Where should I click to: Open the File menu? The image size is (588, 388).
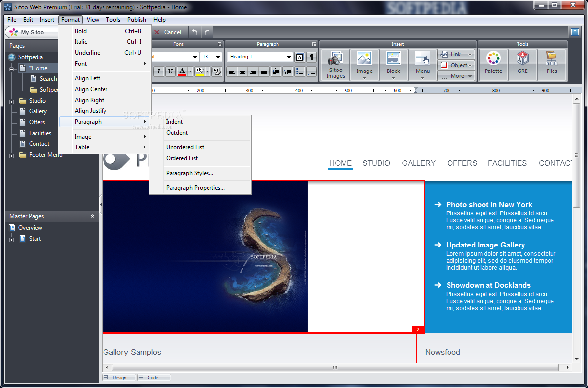pyautogui.click(x=12, y=20)
